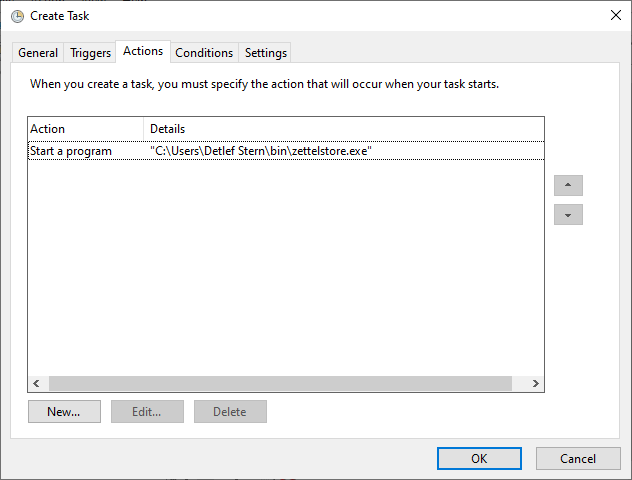Click the Task Scheduler clock icon in title bar
The image size is (632, 480).
17,16
